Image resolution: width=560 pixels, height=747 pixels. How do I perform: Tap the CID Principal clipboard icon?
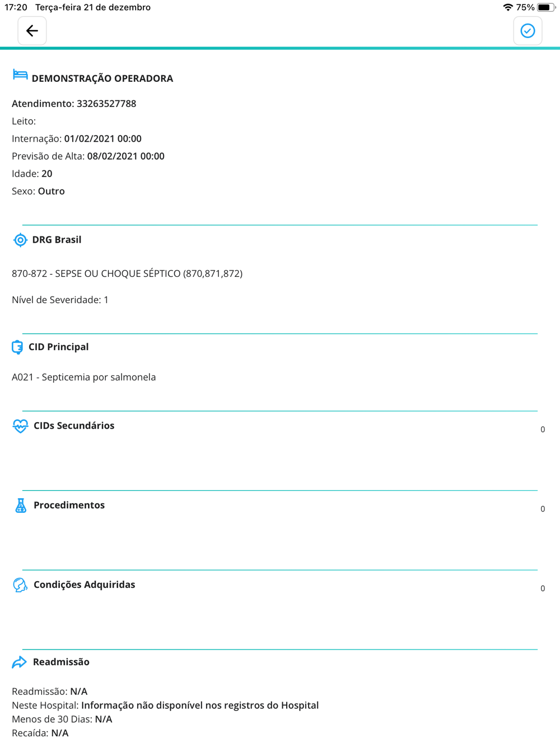click(17, 347)
